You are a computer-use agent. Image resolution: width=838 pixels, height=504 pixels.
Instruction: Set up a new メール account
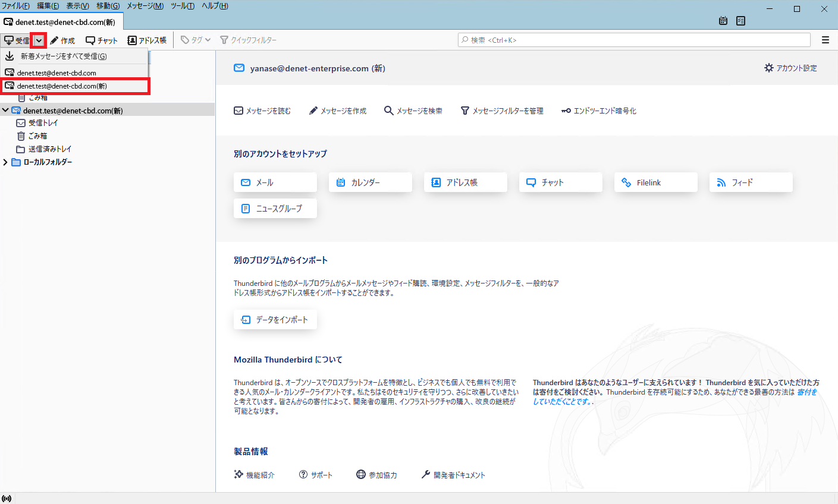pyautogui.click(x=275, y=182)
